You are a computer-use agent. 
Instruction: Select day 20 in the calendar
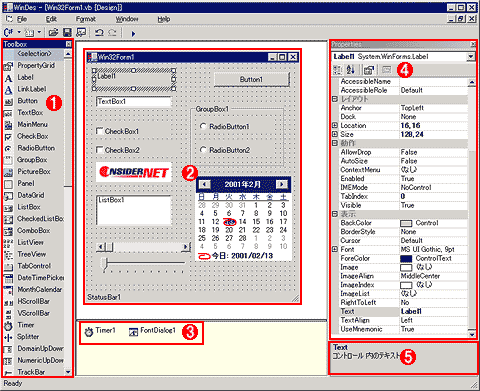[229, 230]
